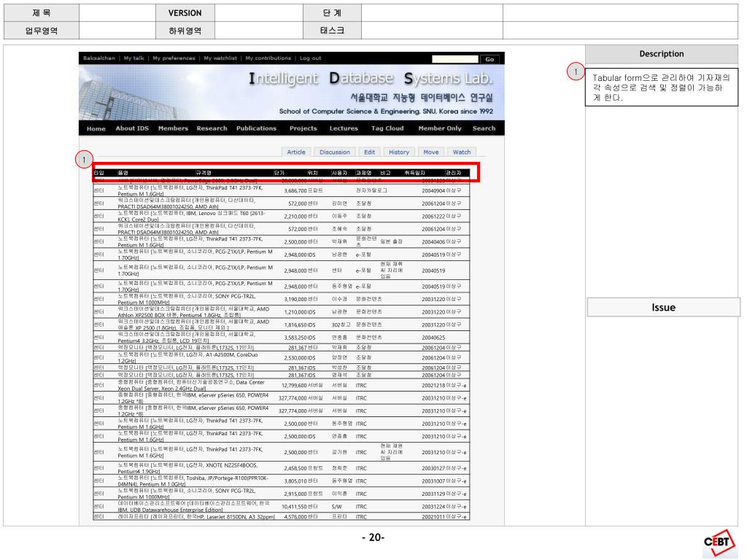Click the A1-A2500M CoreDuo specification cell

188,357
